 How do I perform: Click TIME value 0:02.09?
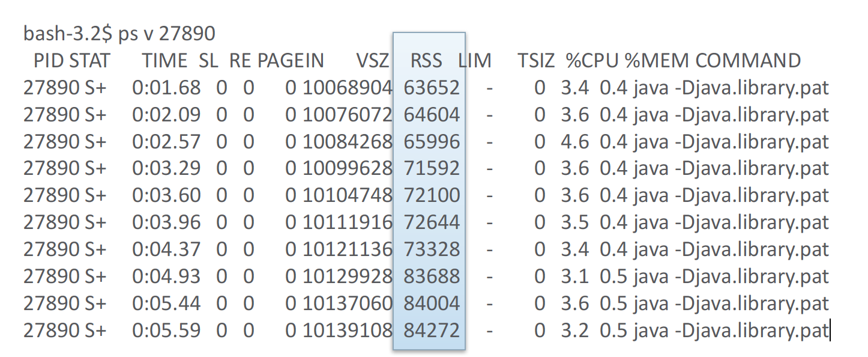(x=166, y=115)
